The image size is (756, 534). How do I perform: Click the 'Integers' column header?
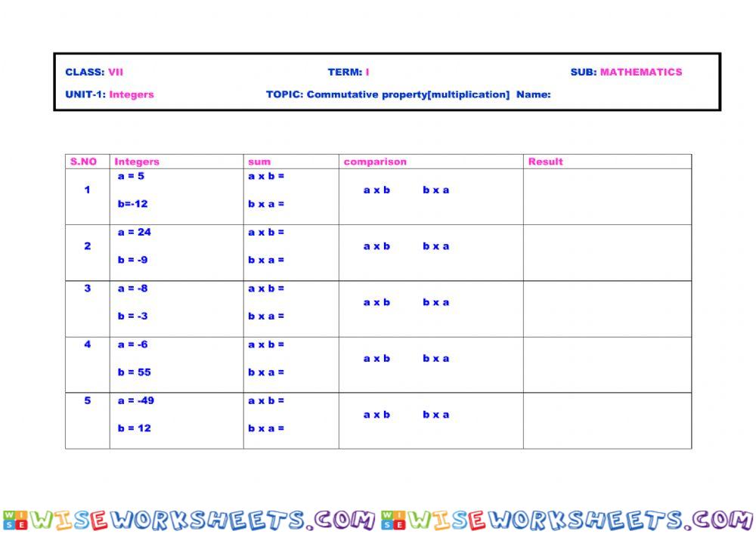[137, 162]
